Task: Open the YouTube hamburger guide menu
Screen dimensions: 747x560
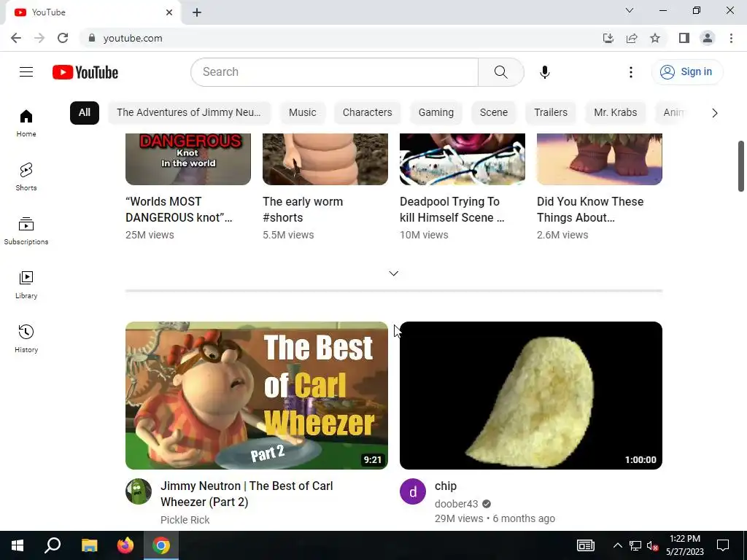Action: click(x=26, y=72)
